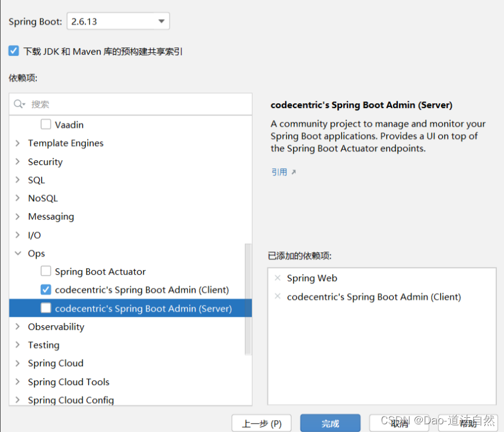Expand the Template Engines category
504x432 pixels.
pyautogui.click(x=18, y=143)
